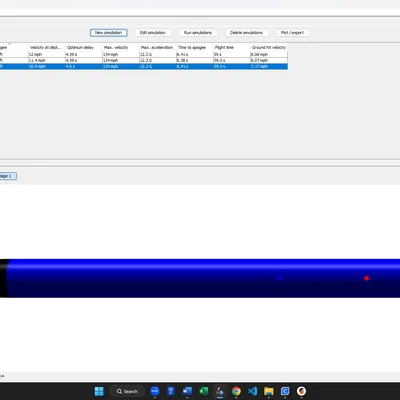Select the 12 mph velocity cell

[47, 54]
